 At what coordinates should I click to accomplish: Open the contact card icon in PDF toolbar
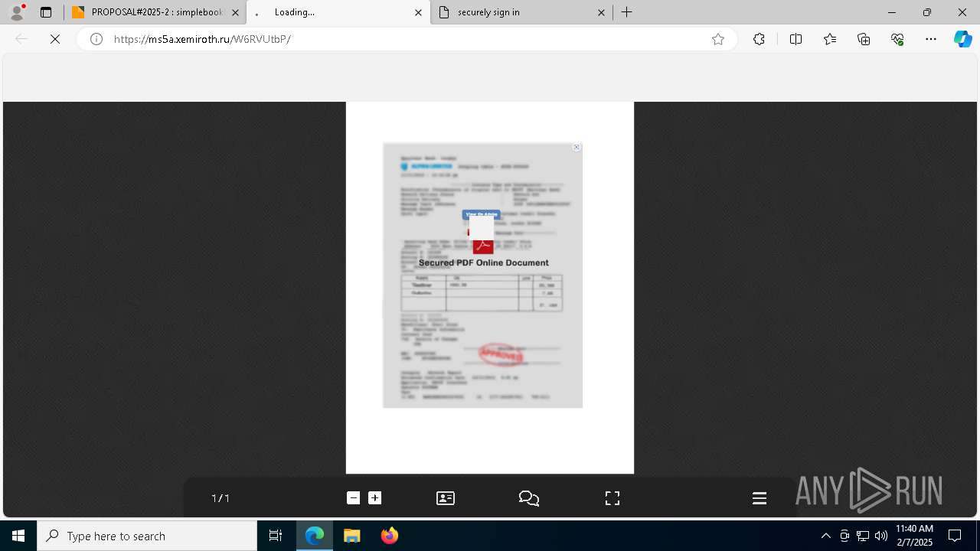446,498
